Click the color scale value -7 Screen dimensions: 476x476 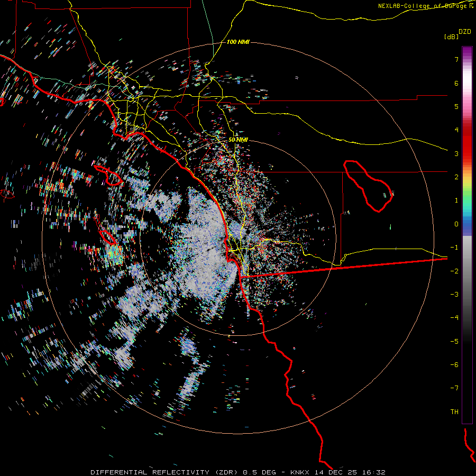454,388
